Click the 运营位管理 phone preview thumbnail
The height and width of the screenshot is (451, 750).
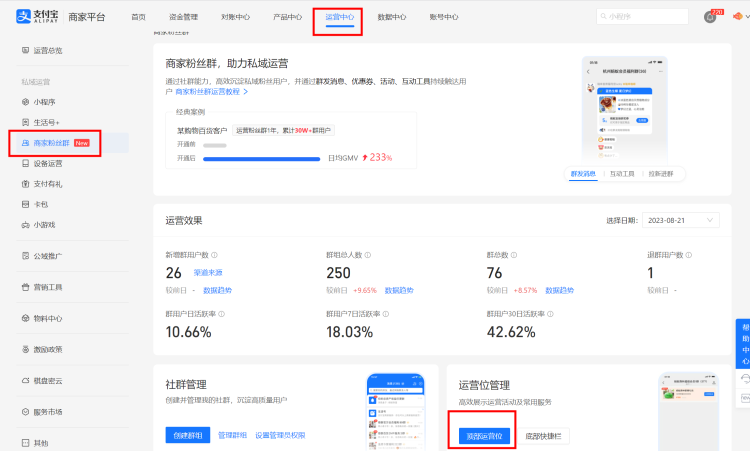click(x=688, y=412)
